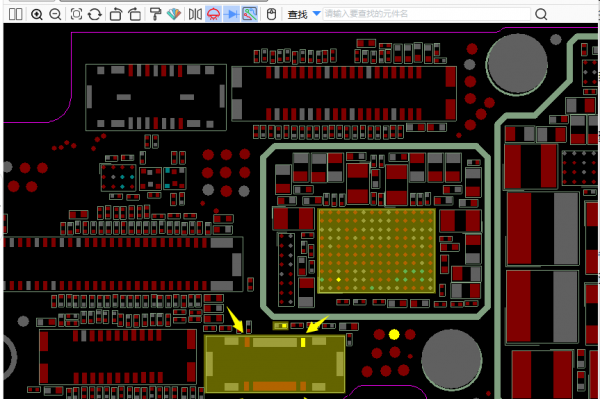Click the refresh/reload arrows icon

click(x=95, y=15)
